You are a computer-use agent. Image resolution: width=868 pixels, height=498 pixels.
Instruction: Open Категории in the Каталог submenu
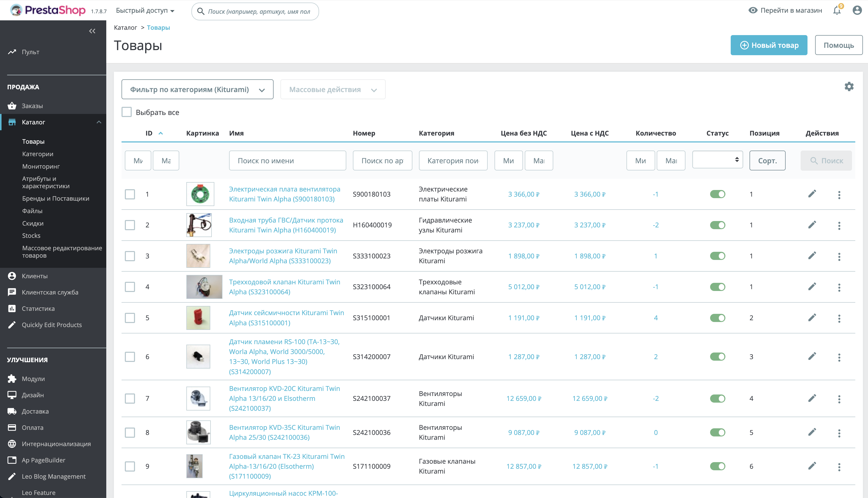coord(38,154)
